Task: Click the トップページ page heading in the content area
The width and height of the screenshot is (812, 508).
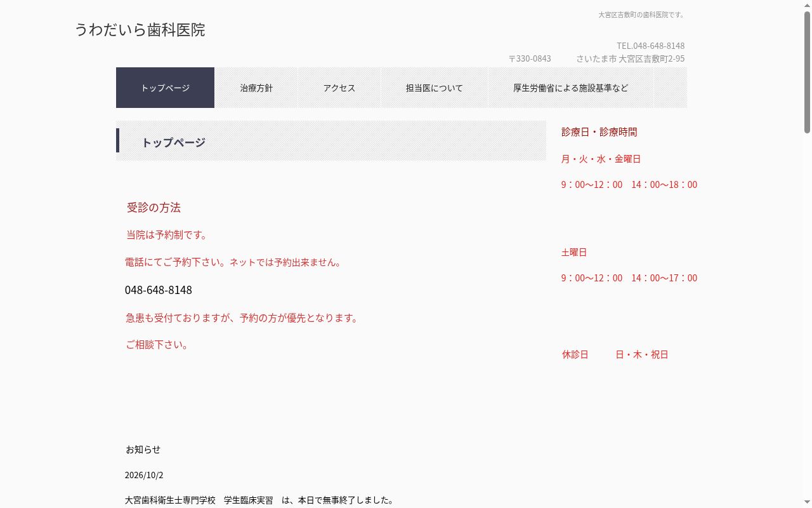Action: (x=173, y=142)
